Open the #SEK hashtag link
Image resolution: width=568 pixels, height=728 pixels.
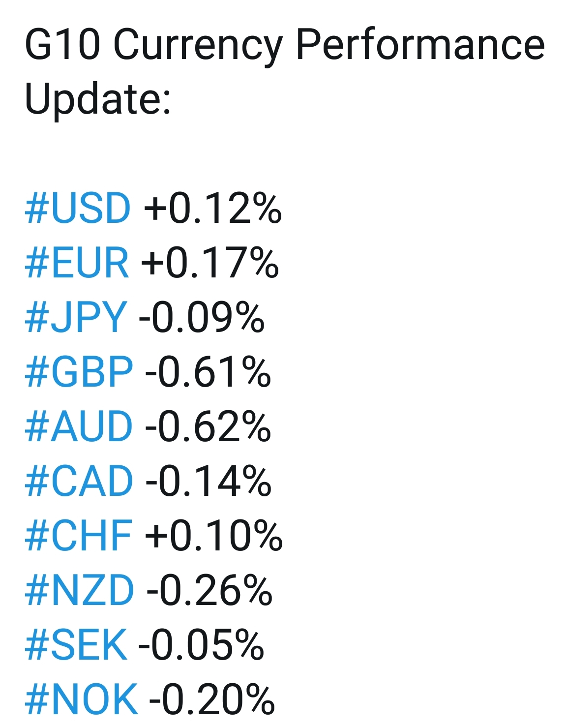pos(76,645)
